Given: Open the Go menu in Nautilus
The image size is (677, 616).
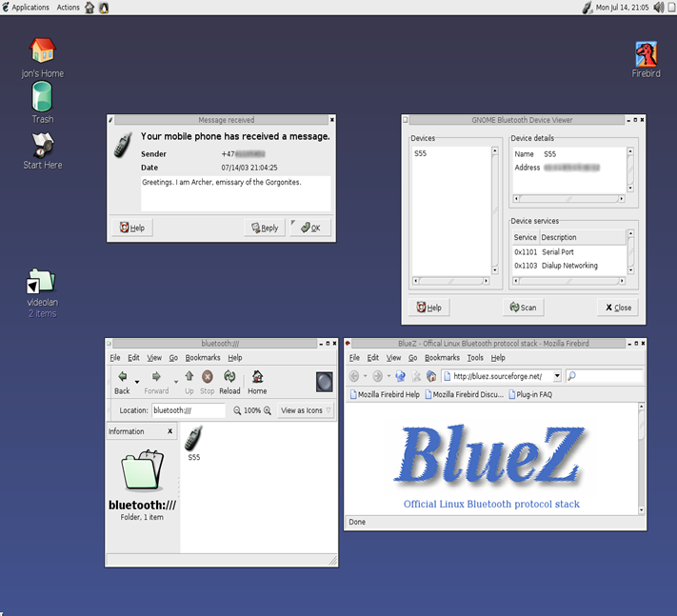Looking at the screenshot, I should (x=173, y=358).
